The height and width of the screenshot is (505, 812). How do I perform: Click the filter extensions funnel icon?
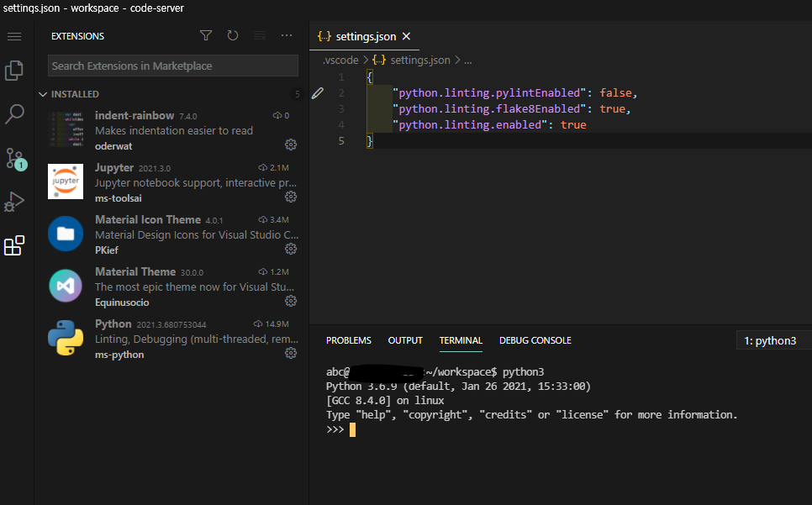206,36
